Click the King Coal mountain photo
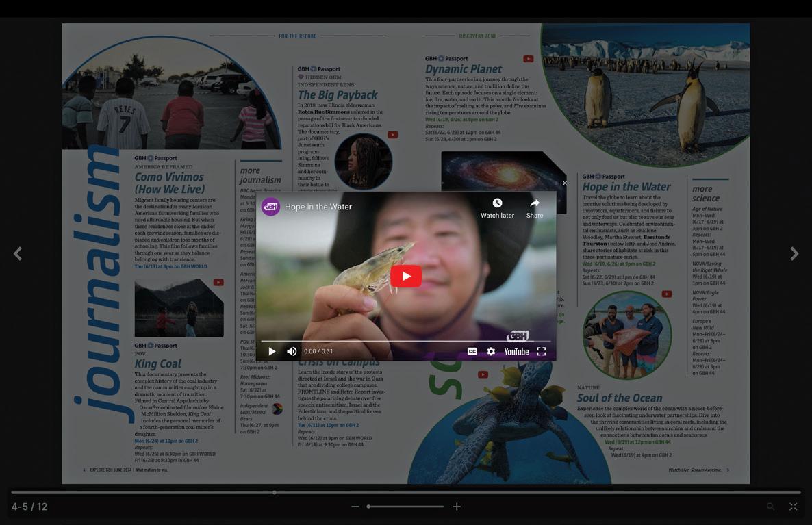 click(179, 308)
